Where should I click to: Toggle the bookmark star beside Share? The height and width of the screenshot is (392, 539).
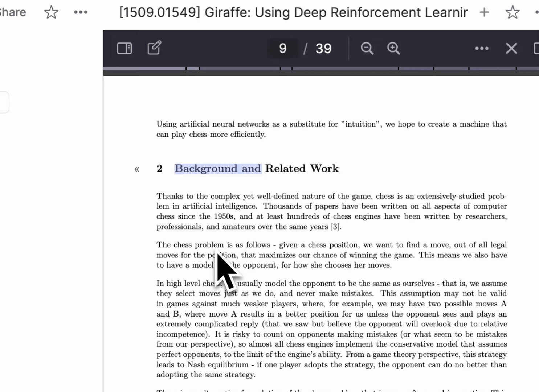coord(51,12)
